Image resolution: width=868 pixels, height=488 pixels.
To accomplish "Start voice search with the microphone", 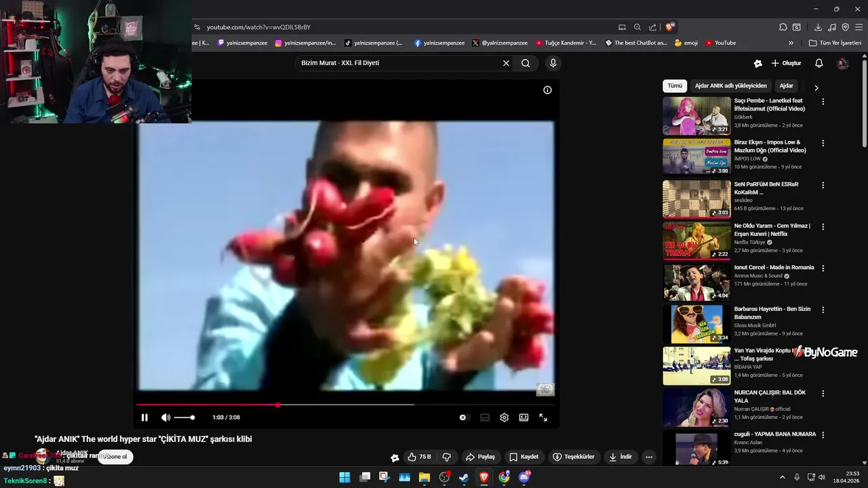I will pos(553,63).
